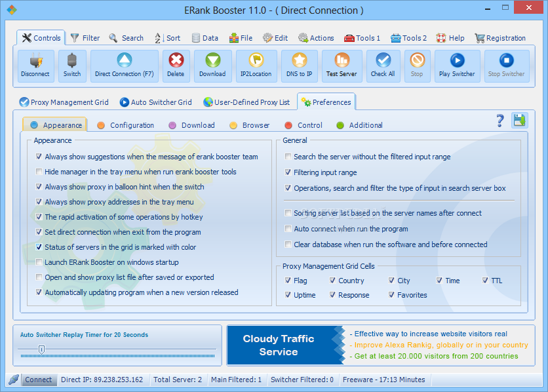The width and height of the screenshot is (548, 392).
Task: Enable Launch ERank Booster on windows startup
Action: pyautogui.click(x=39, y=262)
